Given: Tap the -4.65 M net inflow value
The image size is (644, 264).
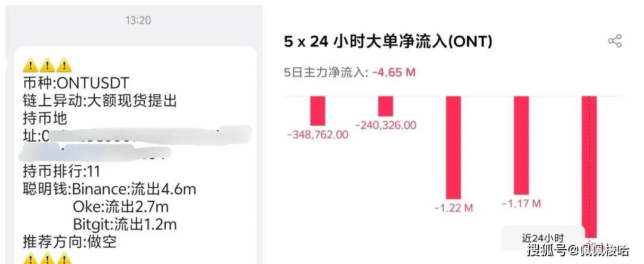Looking at the screenshot, I should click(x=394, y=73).
